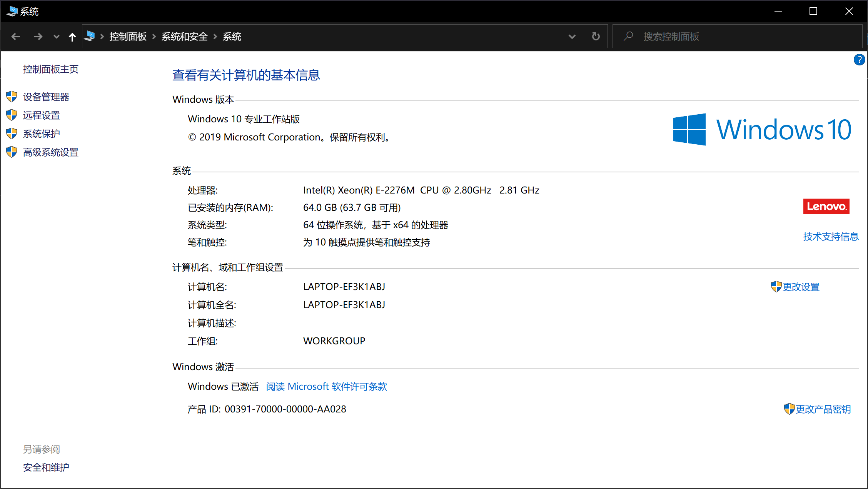Open 设备管理器 link
The height and width of the screenshot is (489, 868).
pos(46,97)
